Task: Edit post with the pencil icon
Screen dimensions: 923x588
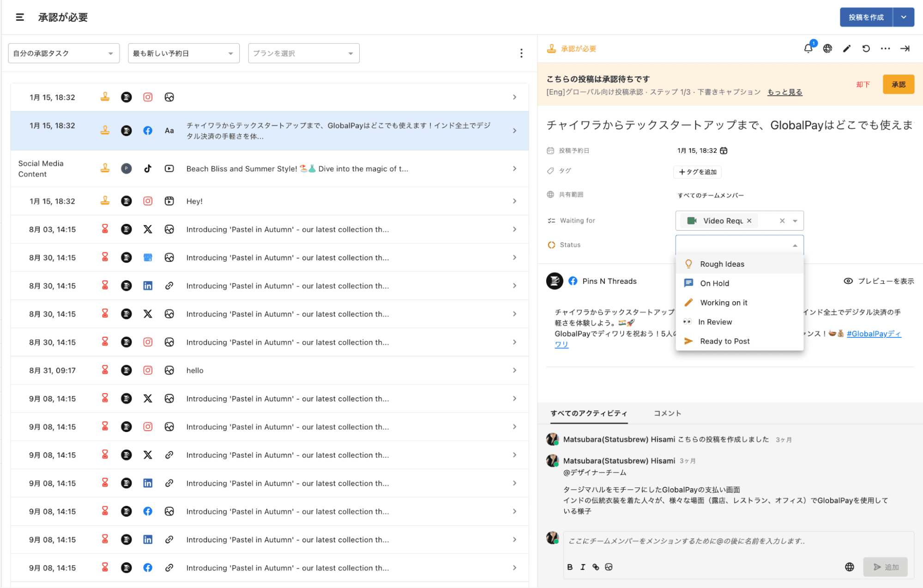Action: pos(847,48)
